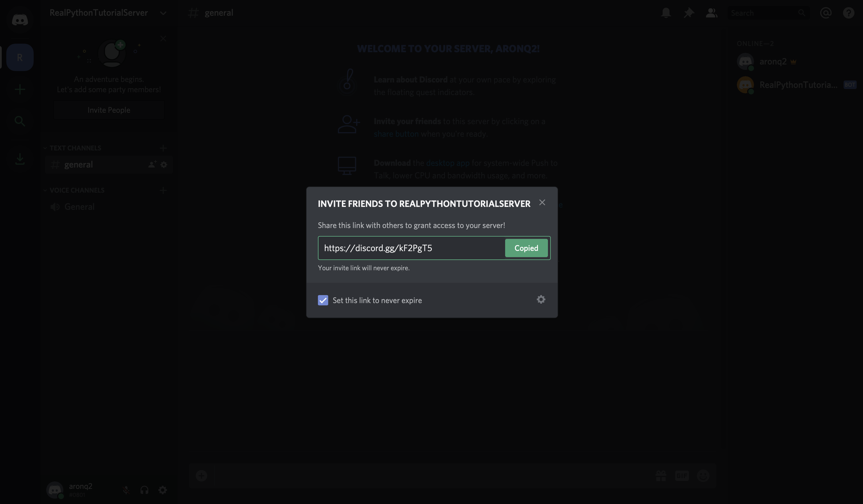Click Invite People button in sidebar
Screen dimensions: 863x504
coord(109,109)
